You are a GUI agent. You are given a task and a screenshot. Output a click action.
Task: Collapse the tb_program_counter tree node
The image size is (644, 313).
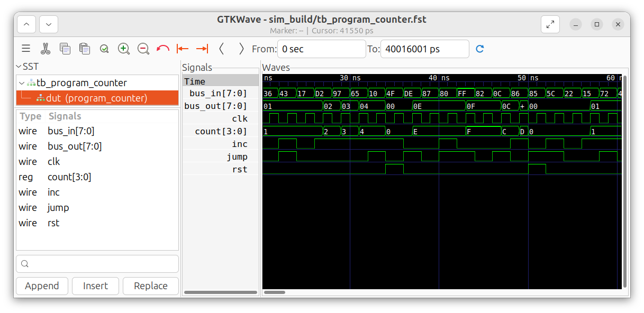pos(22,83)
